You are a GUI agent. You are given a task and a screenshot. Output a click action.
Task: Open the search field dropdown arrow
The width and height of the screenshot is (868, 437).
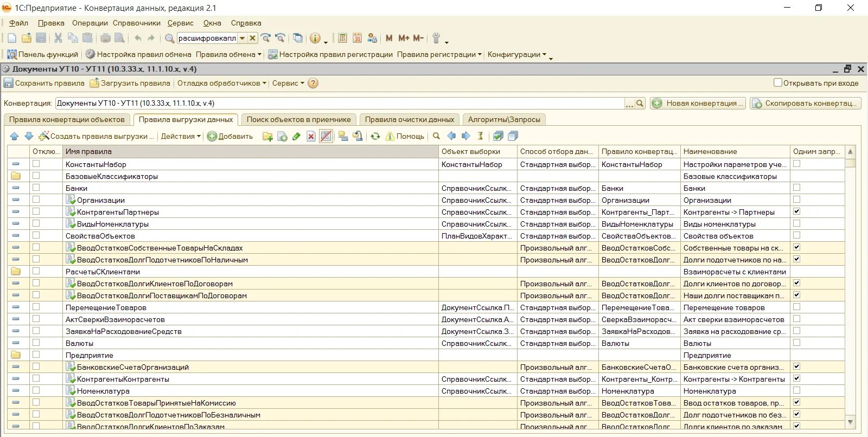[x=242, y=38]
